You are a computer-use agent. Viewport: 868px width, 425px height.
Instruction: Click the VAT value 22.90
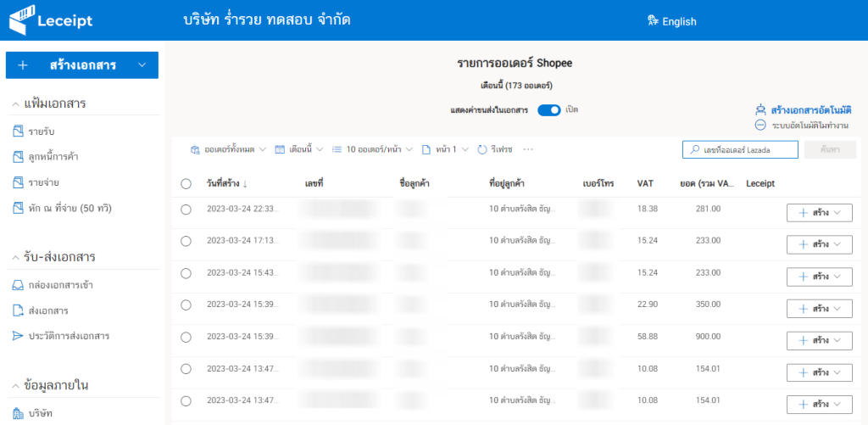coord(647,305)
